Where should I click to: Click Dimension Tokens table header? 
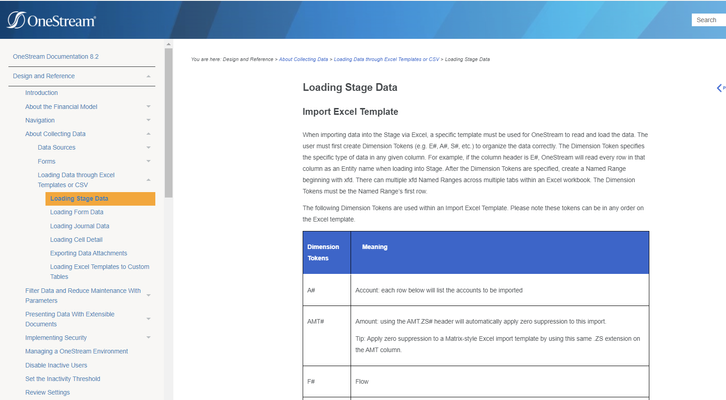tap(326, 253)
